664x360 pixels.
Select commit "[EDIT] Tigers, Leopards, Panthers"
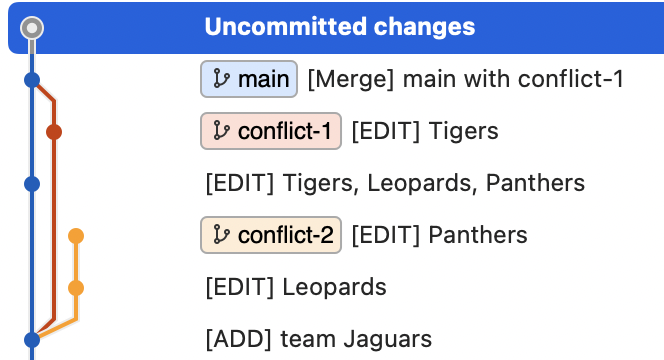(x=395, y=183)
